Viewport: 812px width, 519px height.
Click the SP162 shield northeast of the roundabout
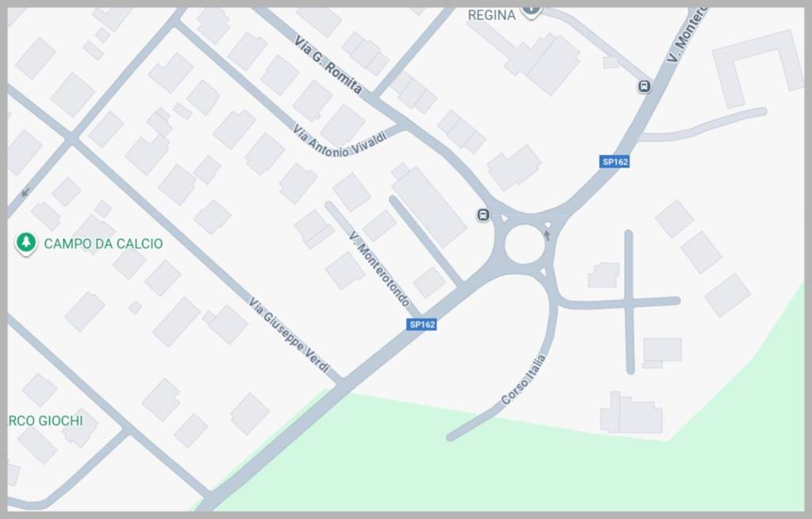coord(615,162)
